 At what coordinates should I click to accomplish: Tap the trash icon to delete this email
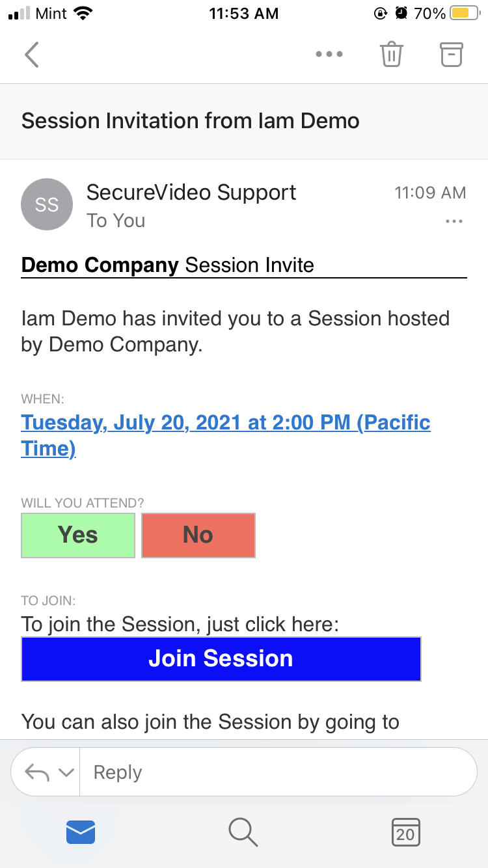click(391, 55)
